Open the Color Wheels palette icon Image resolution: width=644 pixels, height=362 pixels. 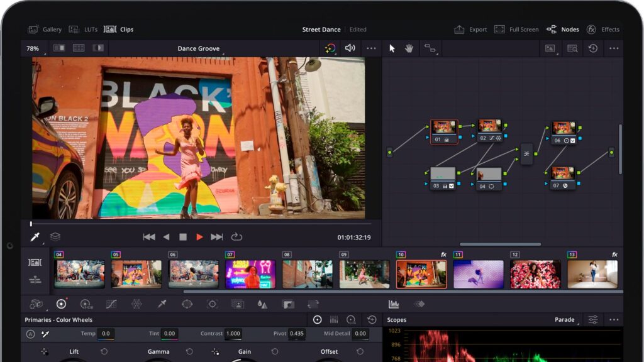pos(61,304)
